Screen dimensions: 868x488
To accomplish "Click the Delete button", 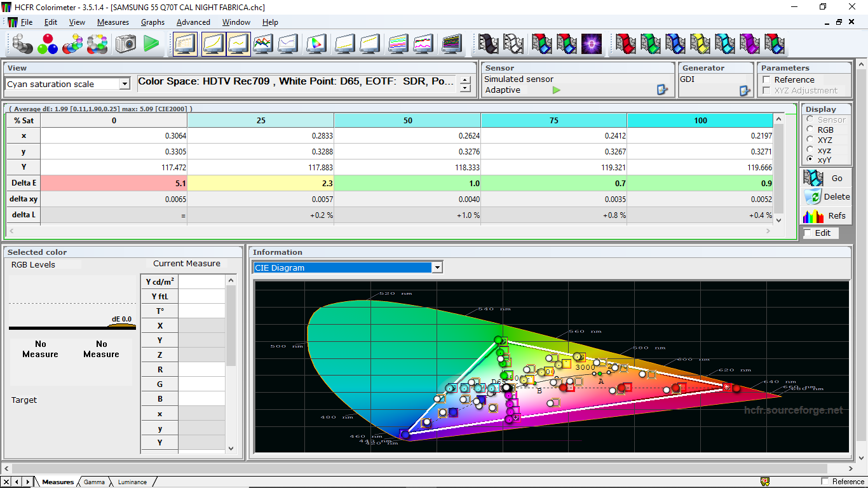I will [825, 197].
